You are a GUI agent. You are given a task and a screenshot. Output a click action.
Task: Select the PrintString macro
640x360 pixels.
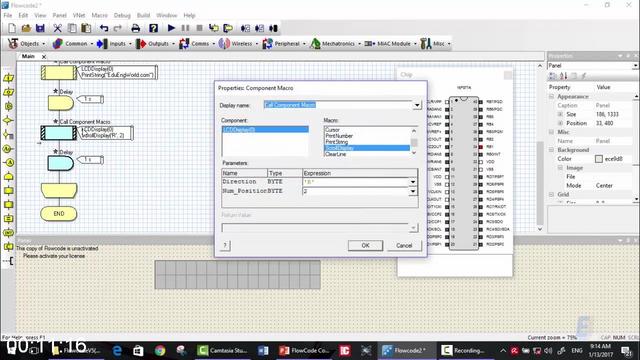click(x=337, y=142)
